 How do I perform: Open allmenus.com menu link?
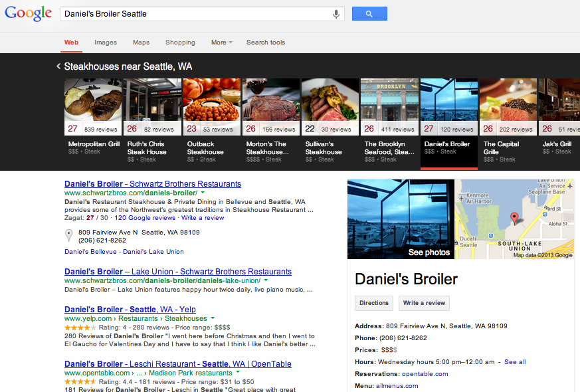[x=397, y=386]
